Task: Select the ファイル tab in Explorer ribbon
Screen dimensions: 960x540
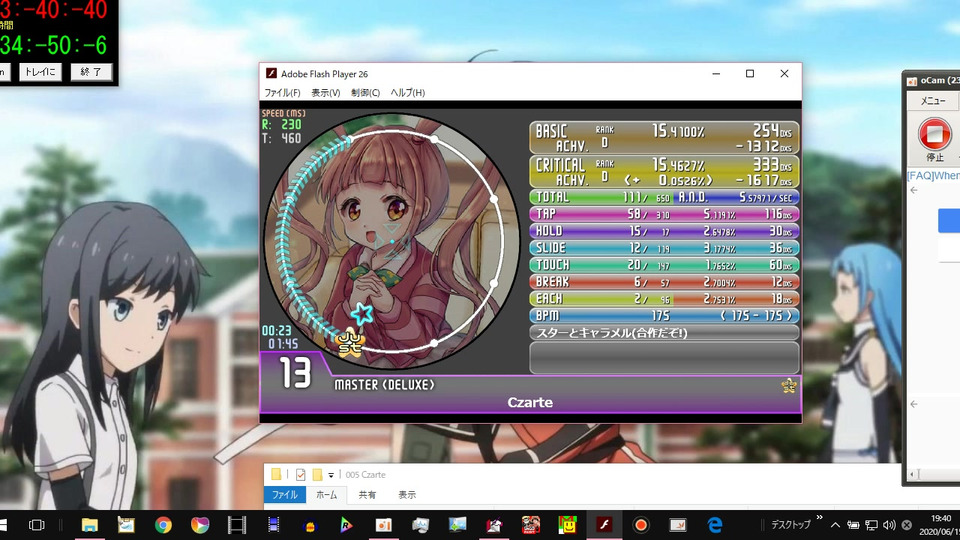Action: [285, 495]
